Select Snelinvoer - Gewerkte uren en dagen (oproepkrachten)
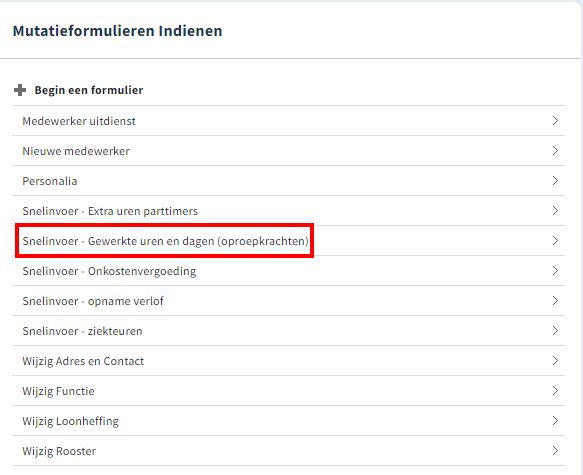Screen dimensions: 583x475 pyautogui.click(x=288, y=241)
